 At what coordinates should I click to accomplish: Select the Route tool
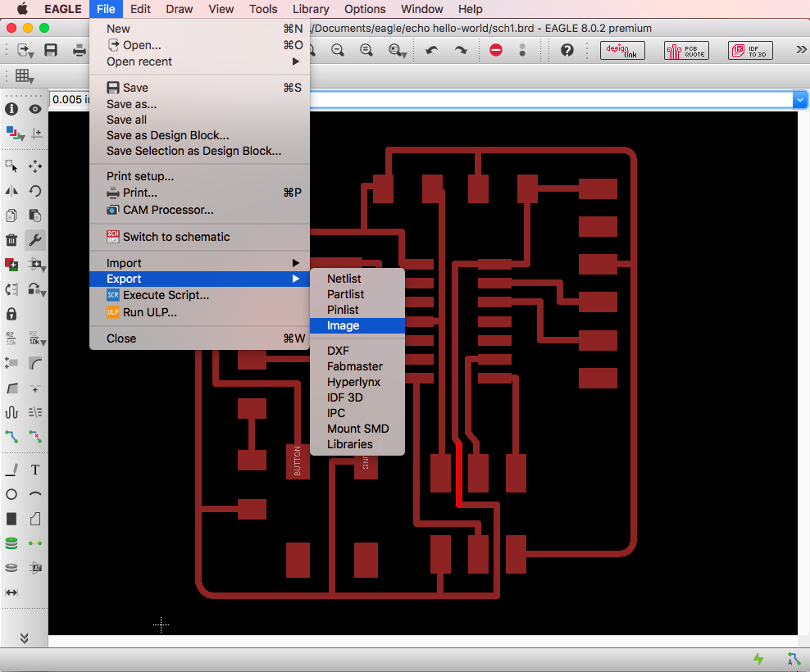pyautogui.click(x=11, y=437)
